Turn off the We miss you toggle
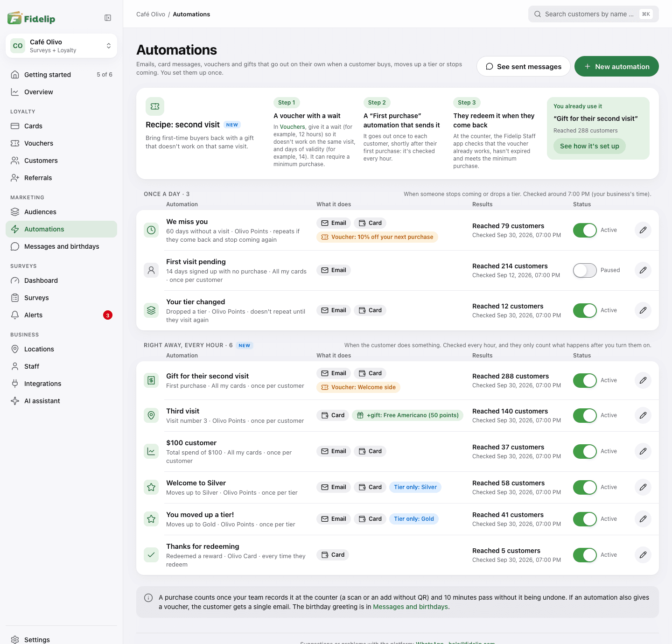The height and width of the screenshot is (644, 672). [x=585, y=230]
